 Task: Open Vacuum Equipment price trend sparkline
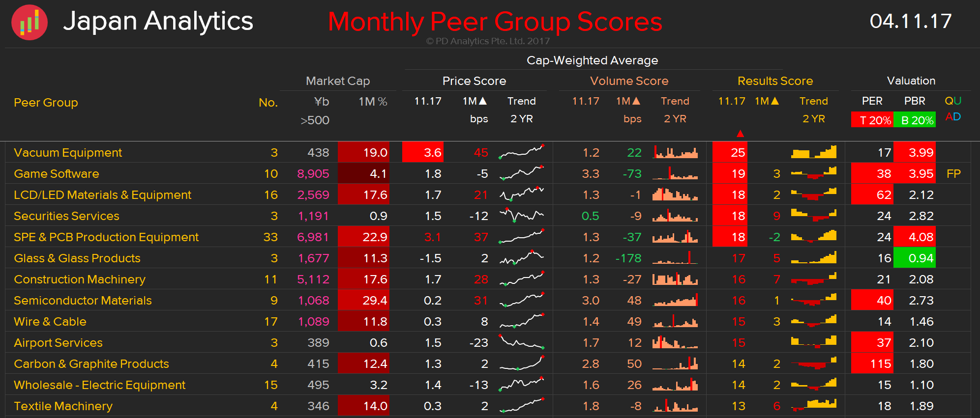[x=521, y=152]
